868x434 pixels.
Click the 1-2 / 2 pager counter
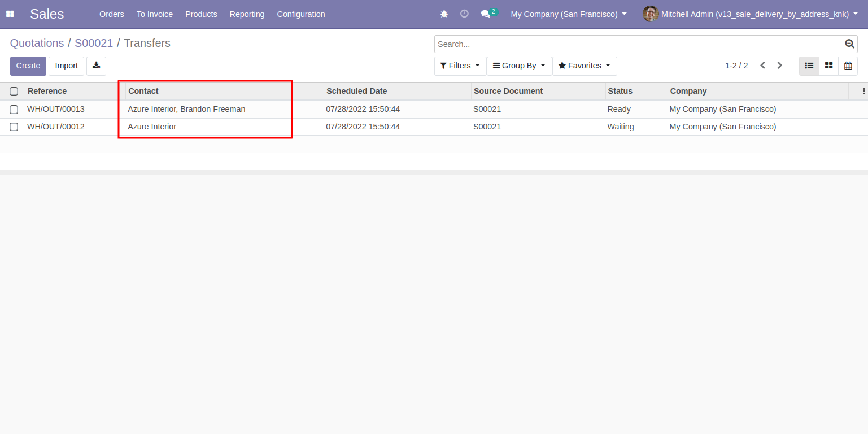click(736, 66)
